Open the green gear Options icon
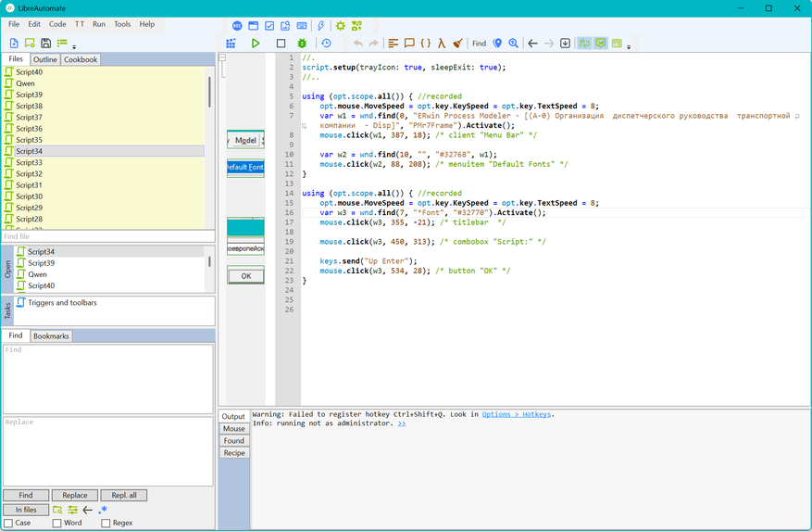Image resolution: width=812 pixels, height=531 pixels. pyautogui.click(x=340, y=25)
